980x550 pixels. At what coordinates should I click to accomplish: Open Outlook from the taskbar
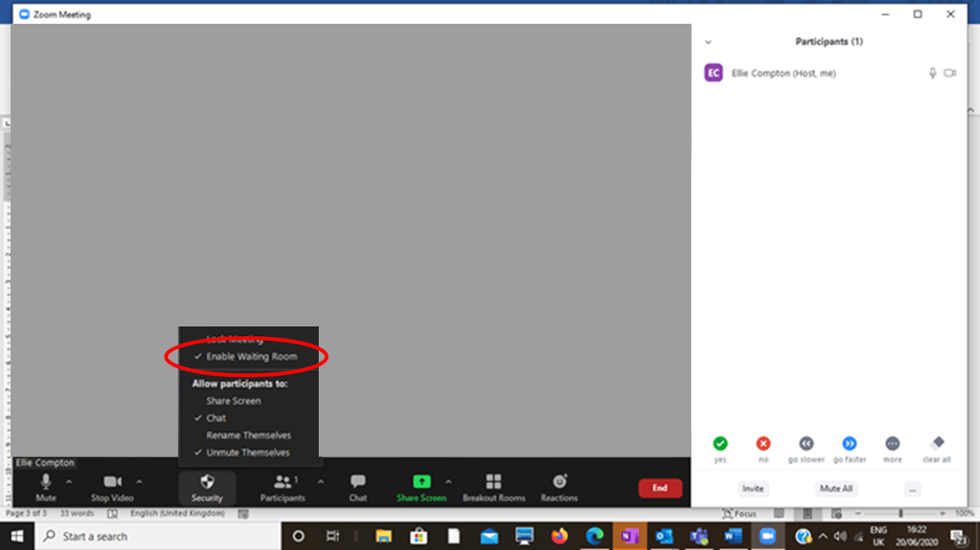pos(664,536)
